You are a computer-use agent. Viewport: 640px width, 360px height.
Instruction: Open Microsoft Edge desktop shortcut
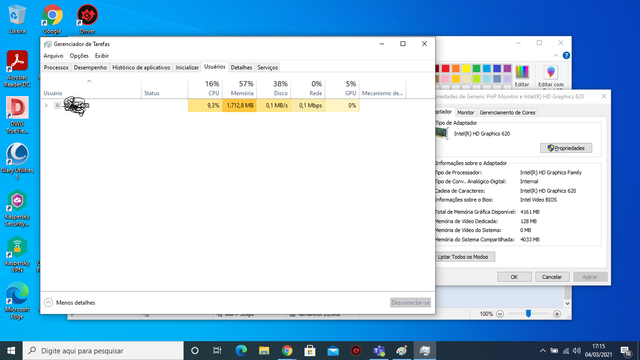(x=17, y=301)
